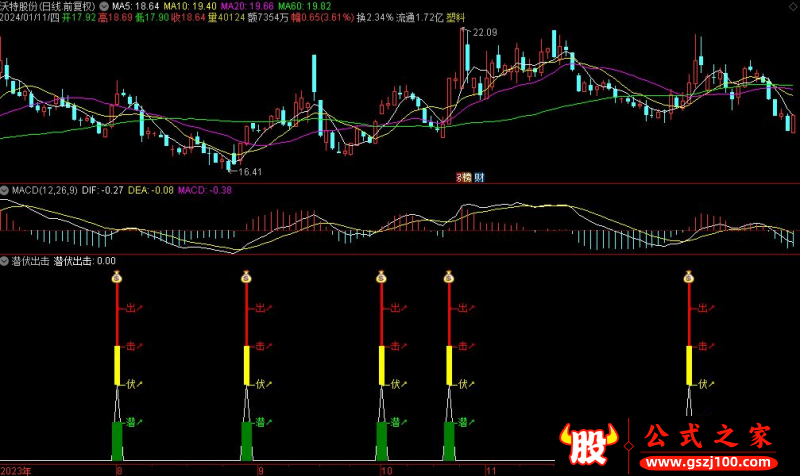Click the opening price 开17.92
800x476 pixels.
coord(79,18)
